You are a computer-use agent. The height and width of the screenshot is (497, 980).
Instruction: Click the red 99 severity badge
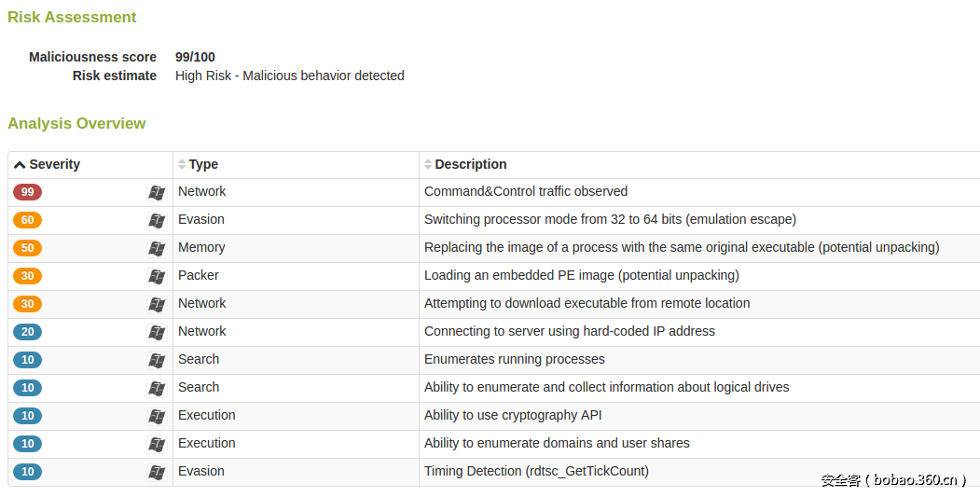point(27,192)
